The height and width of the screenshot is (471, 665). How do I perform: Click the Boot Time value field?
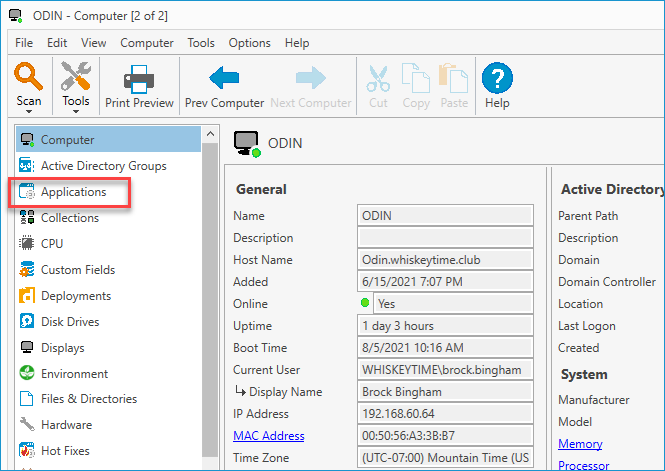tap(445, 348)
